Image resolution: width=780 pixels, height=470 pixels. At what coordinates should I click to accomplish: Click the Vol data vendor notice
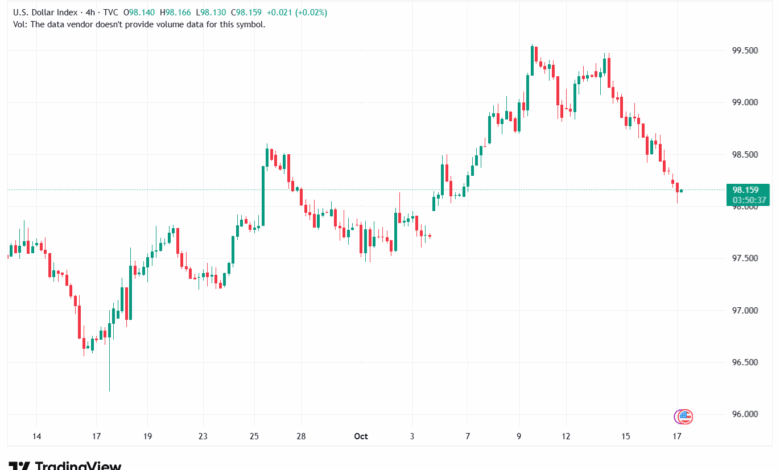[139, 24]
